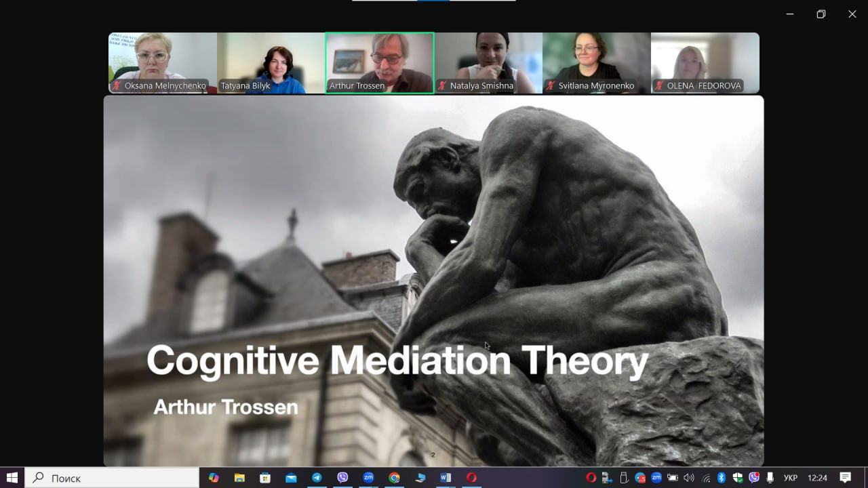Switch to Google Chrome in the taskbar
Image resolution: width=868 pixels, height=488 pixels.
394,478
